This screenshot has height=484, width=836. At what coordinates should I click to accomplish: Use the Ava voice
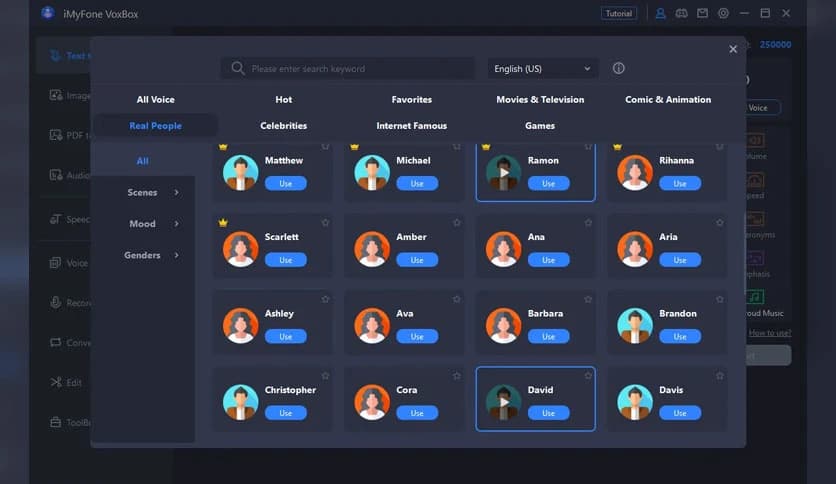click(x=417, y=336)
